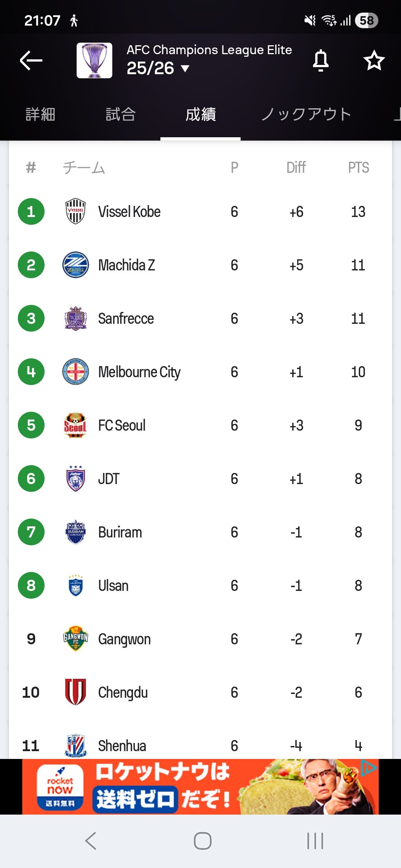Open the ノックアウト tab
This screenshot has width=401, height=868.
(306, 114)
